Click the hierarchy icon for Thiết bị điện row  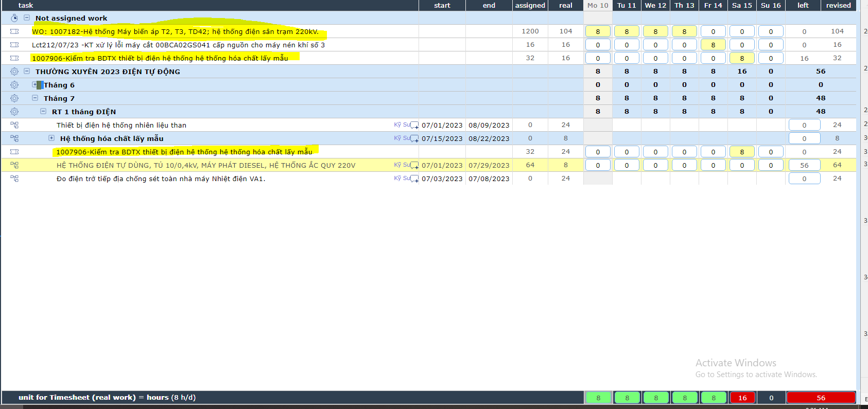click(x=14, y=125)
